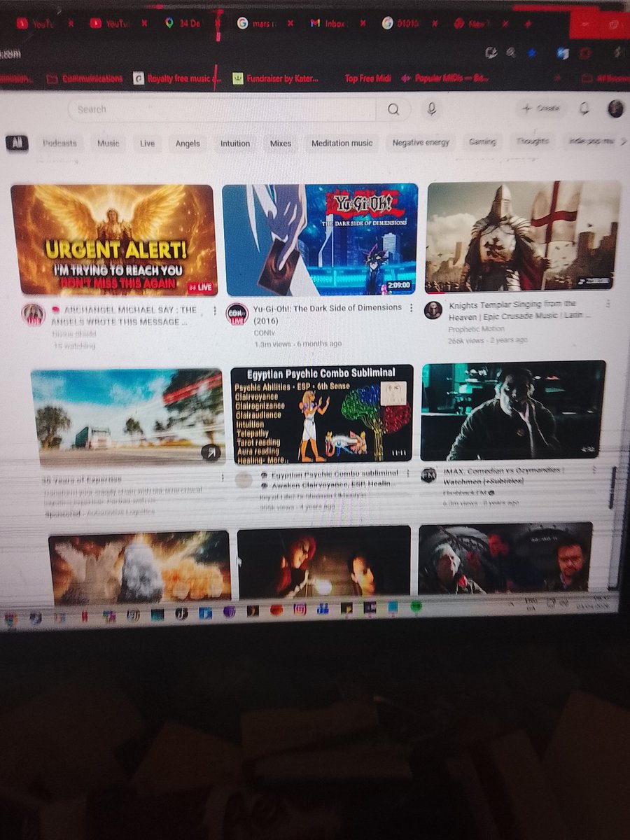Click the CONtv channel avatar
This screenshot has height=840, width=630.
pyautogui.click(x=237, y=314)
